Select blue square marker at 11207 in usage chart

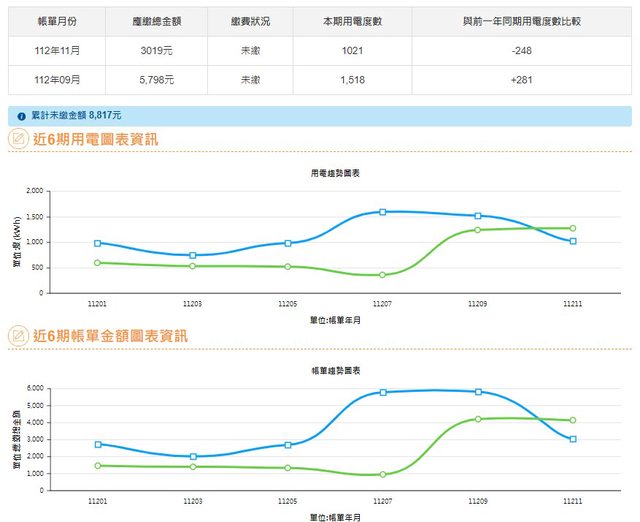[x=383, y=212]
